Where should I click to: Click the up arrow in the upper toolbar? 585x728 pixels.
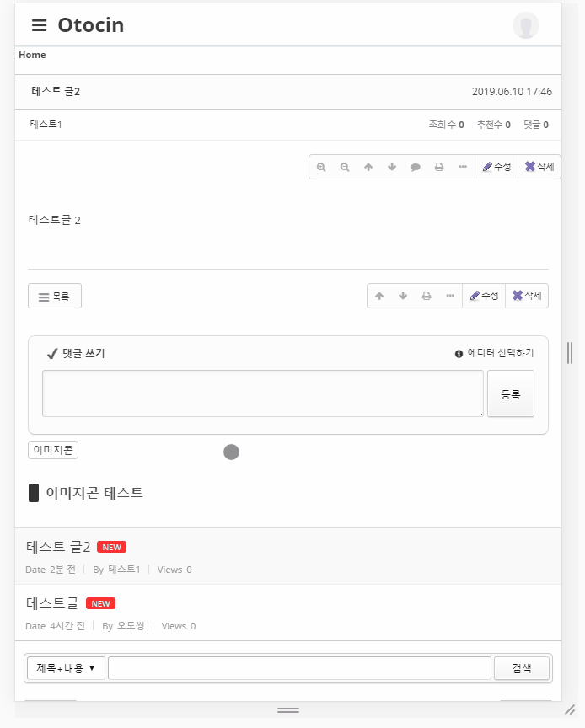point(368,167)
